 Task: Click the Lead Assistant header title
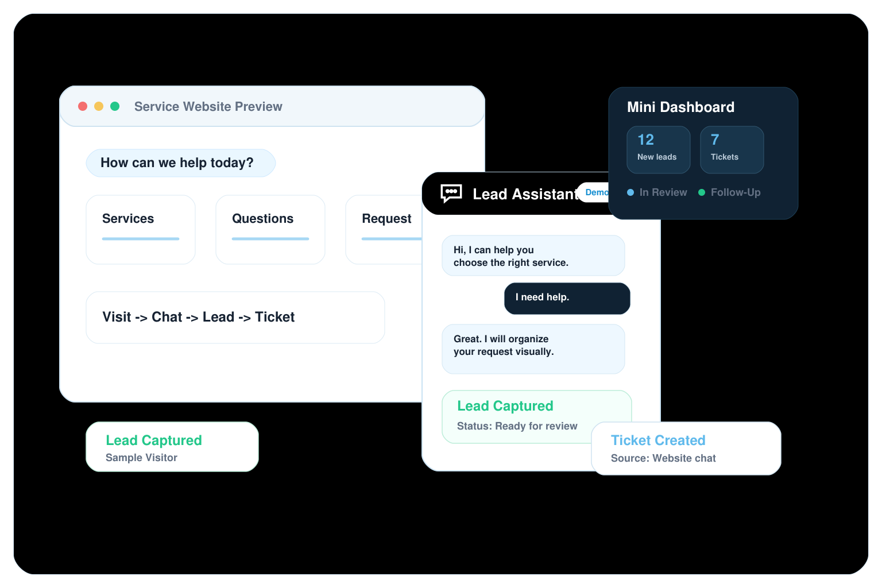point(525,194)
